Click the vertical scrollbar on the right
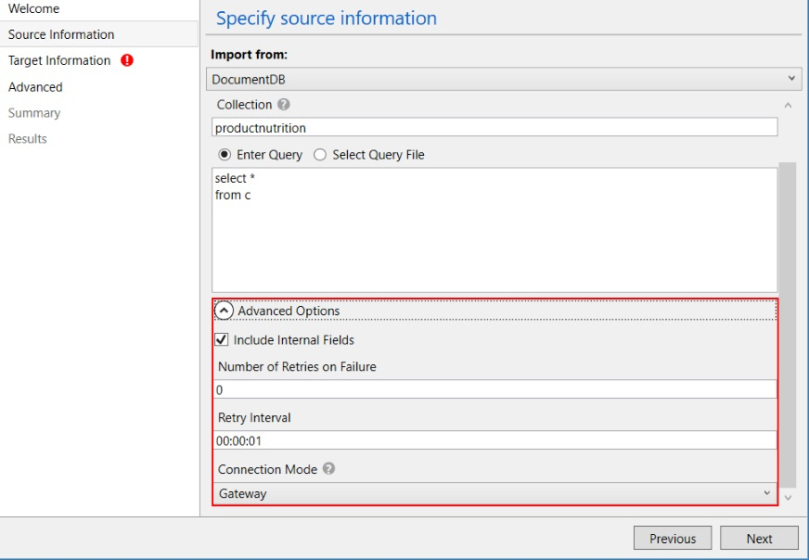This screenshot has height=560, width=809. click(x=788, y=325)
